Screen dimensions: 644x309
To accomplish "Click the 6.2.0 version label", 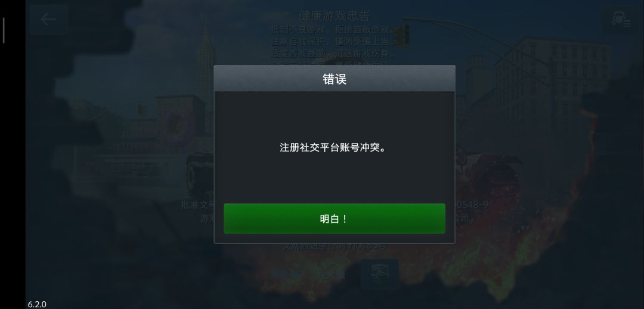I will (37, 304).
